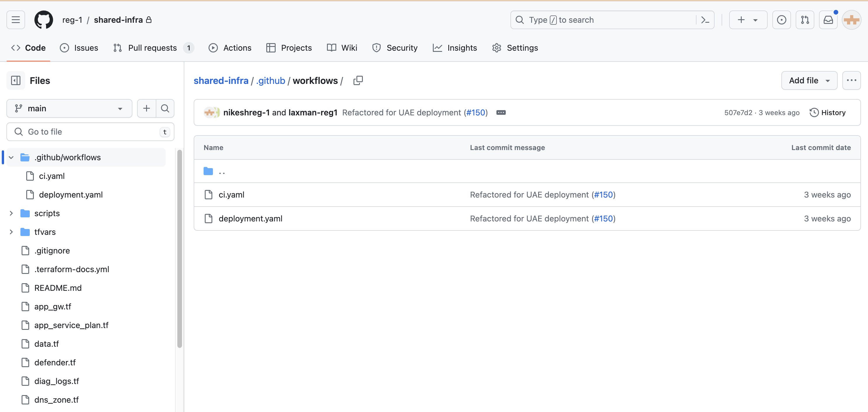Open the notifications inbox icon
This screenshot has width=868, height=412.
click(x=828, y=20)
